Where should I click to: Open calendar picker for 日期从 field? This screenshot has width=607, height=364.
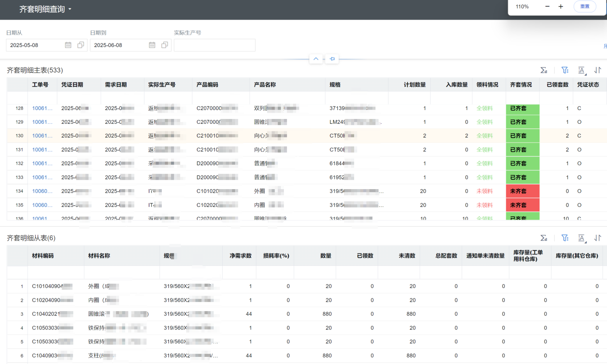click(x=68, y=45)
